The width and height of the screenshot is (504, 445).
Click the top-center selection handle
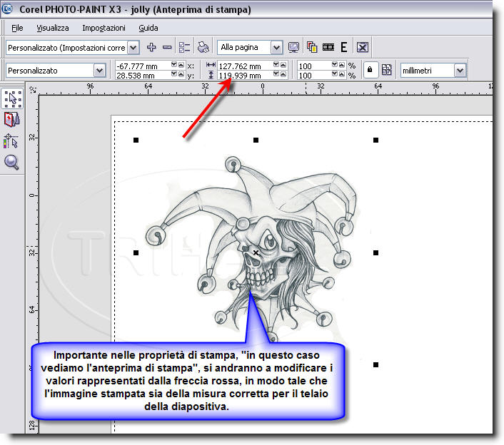[256, 140]
